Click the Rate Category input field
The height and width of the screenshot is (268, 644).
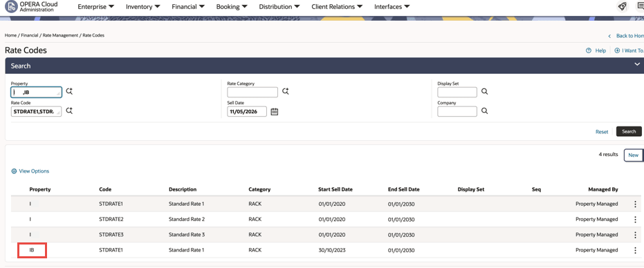[252, 93]
